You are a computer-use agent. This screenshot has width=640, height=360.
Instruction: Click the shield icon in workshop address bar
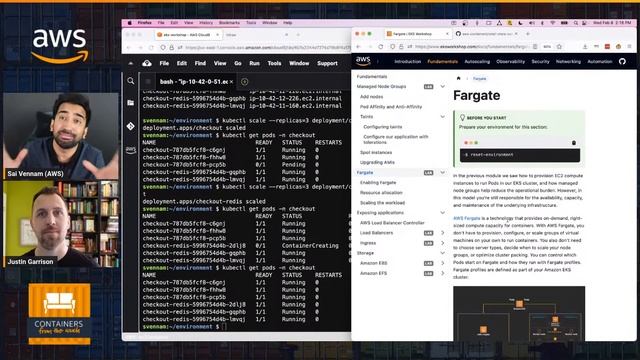(x=392, y=47)
